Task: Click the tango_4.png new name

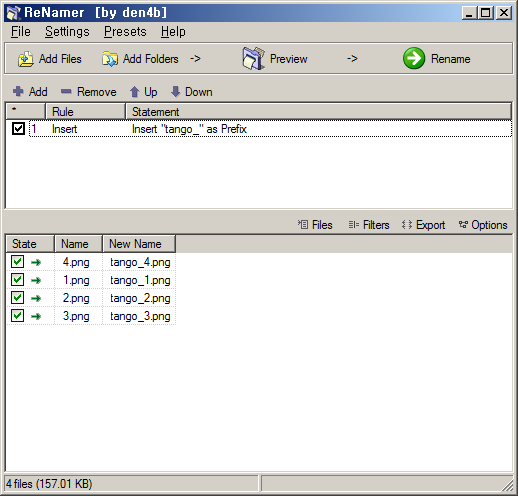Action: pos(140,262)
